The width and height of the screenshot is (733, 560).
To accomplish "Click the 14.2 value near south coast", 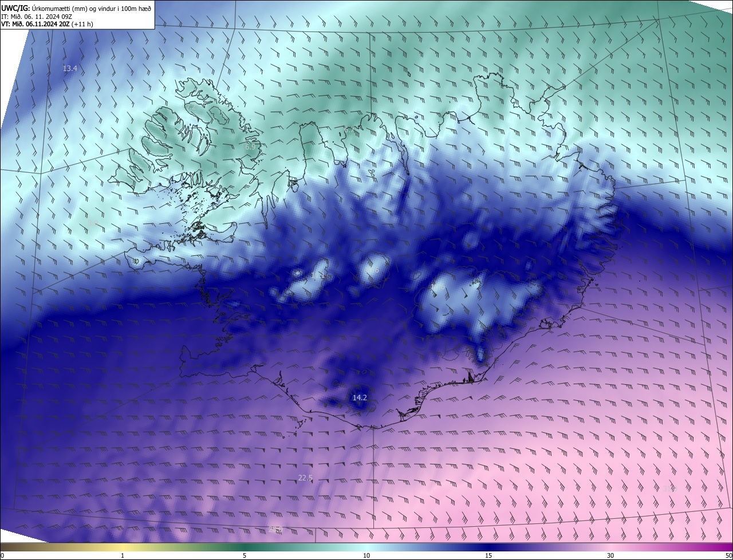I will click(360, 397).
